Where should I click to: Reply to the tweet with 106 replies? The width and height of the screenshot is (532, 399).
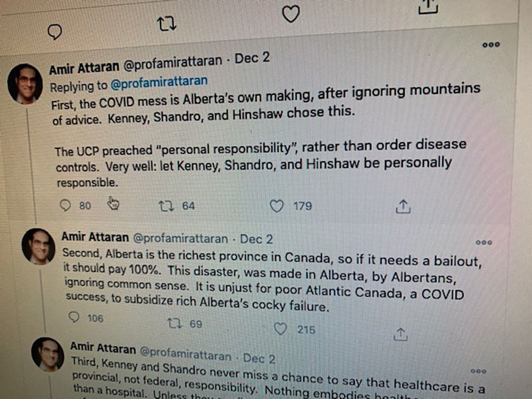75,318
